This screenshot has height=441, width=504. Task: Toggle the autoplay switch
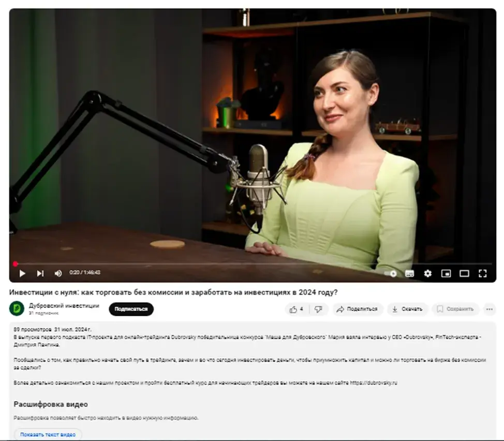(391, 273)
